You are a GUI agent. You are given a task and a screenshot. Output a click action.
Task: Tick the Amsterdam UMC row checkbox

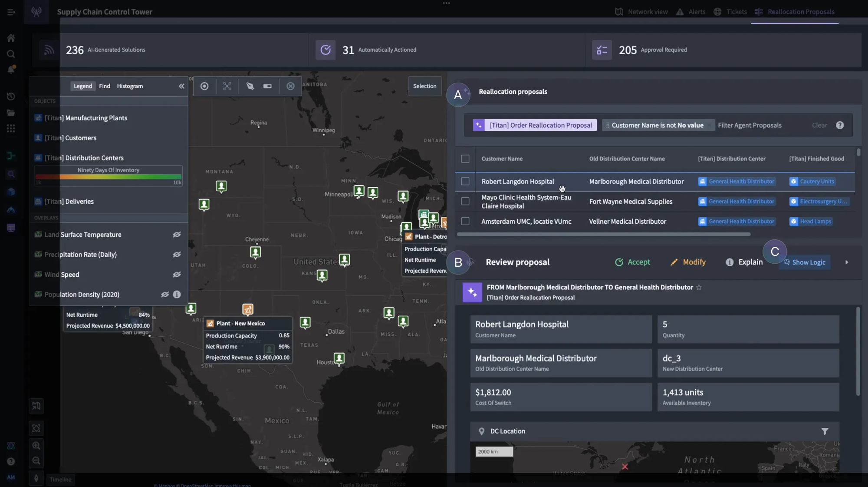pos(465,222)
